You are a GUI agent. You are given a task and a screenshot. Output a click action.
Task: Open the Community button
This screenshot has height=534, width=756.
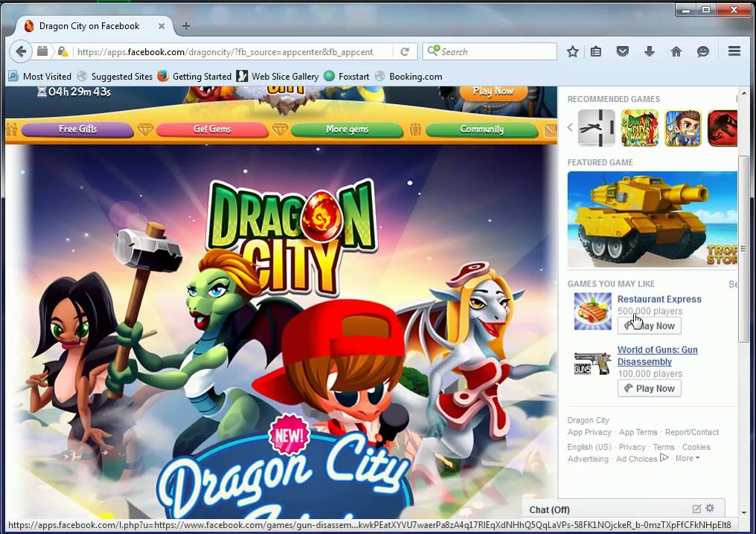pos(481,129)
